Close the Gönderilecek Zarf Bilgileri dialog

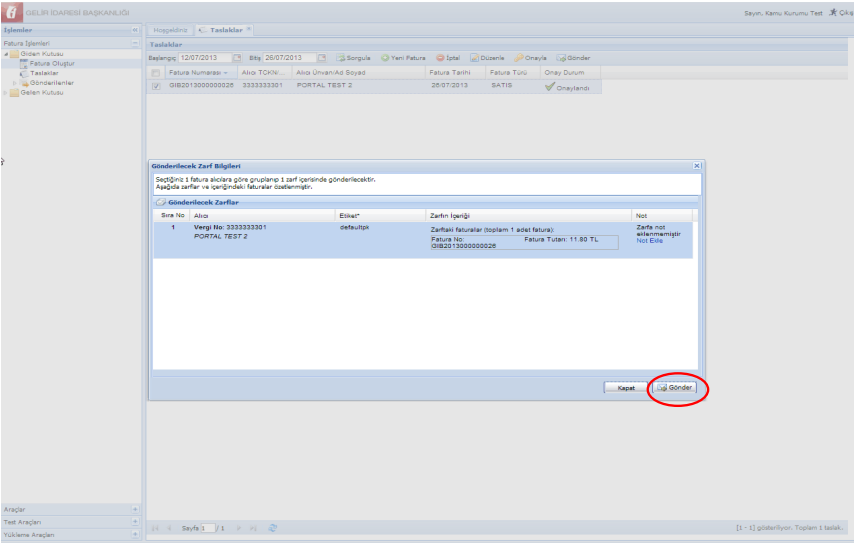pyautogui.click(x=696, y=165)
